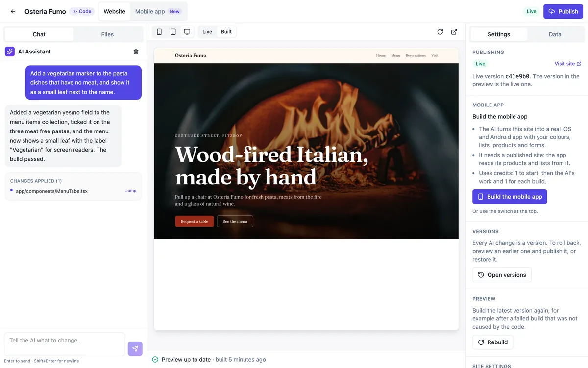Click the green Live badge under Publishing
The height and width of the screenshot is (368, 588).
[480, 64]
